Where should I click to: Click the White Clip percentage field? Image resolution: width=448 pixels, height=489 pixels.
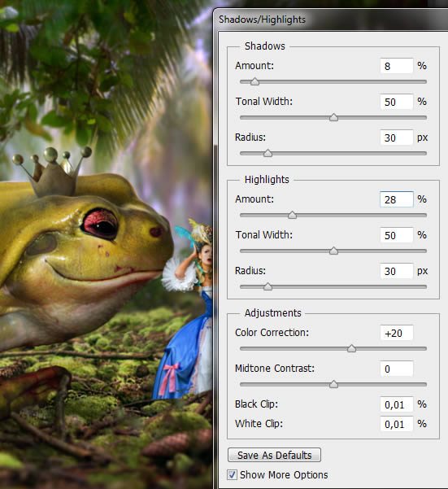pos(397,424)
